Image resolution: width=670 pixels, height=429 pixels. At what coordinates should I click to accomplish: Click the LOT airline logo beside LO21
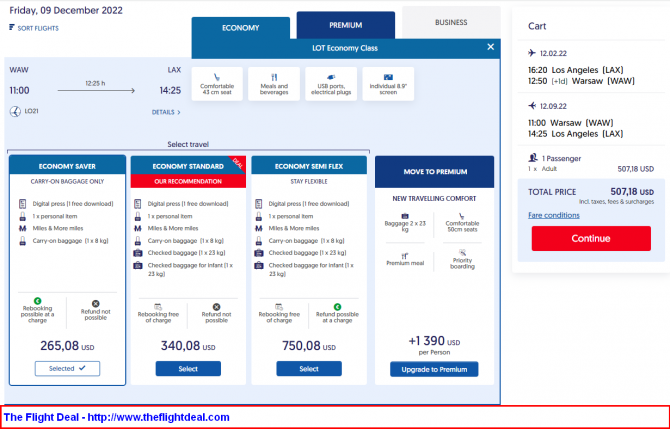coord(15,112)
